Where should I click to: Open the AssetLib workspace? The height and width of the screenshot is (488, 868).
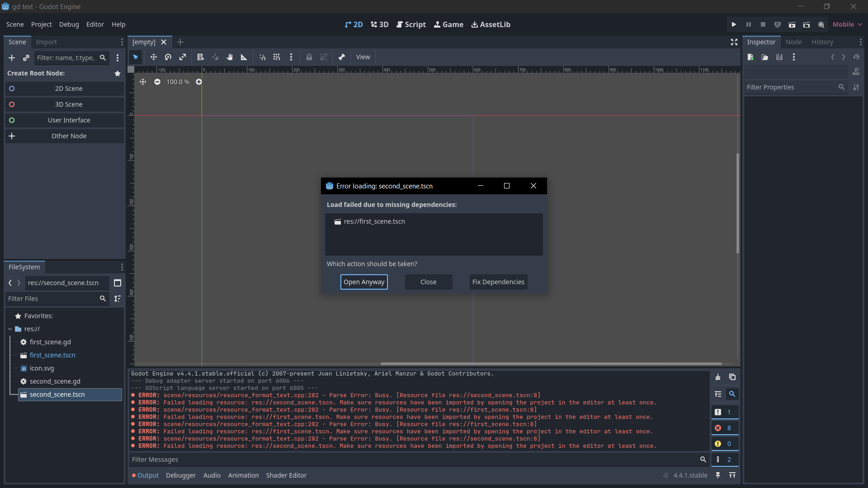(x=491, y=24)
